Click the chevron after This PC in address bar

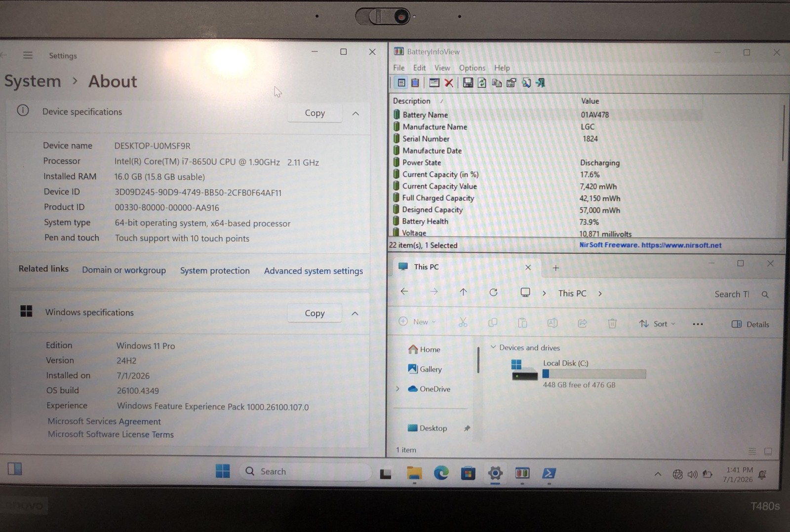click(600, 294)
